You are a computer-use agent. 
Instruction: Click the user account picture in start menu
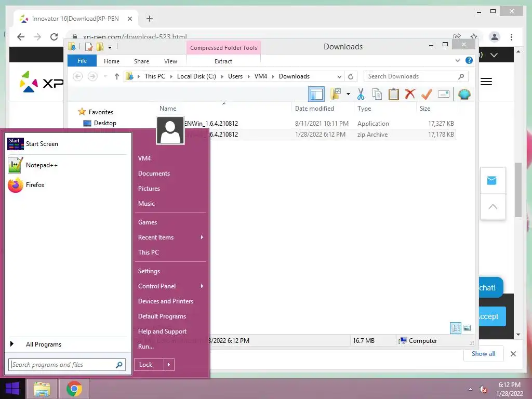pyautogui.click(x=170, y=130)
